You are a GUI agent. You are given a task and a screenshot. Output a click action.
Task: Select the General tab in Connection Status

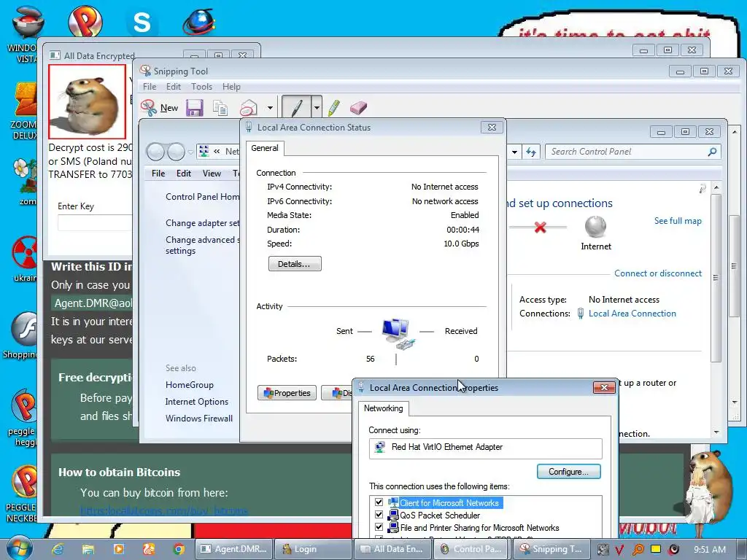pyautogui.click(x=264, y=148)
